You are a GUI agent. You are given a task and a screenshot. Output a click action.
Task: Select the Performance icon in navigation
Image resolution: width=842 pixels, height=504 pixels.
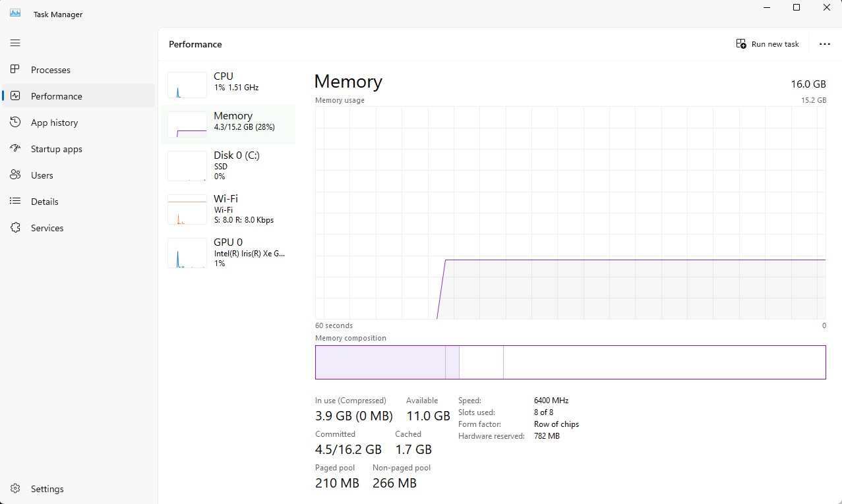tap(15, 96)
